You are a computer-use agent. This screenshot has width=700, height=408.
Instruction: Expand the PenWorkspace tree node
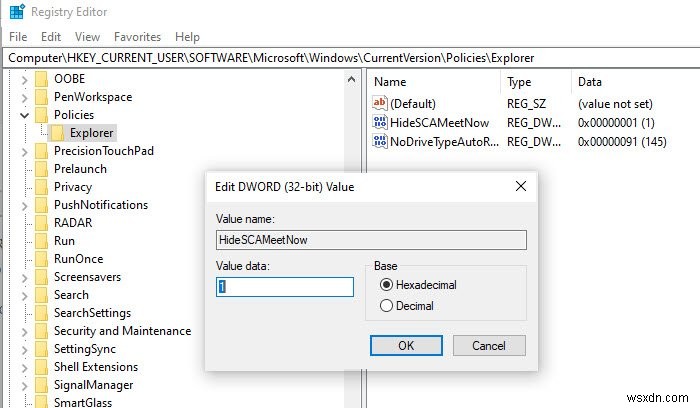pyautogui.click(x=25, y=98)
